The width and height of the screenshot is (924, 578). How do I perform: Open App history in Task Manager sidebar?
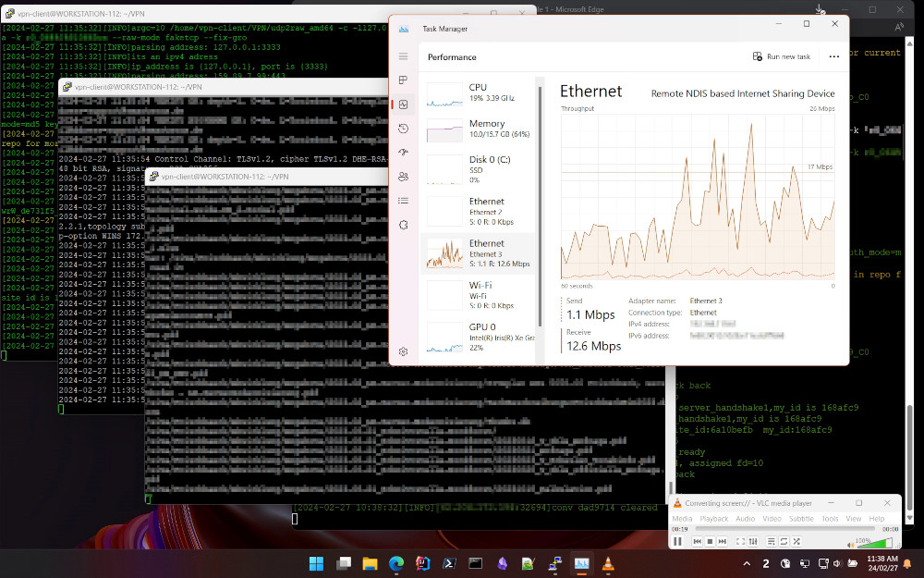404,129
